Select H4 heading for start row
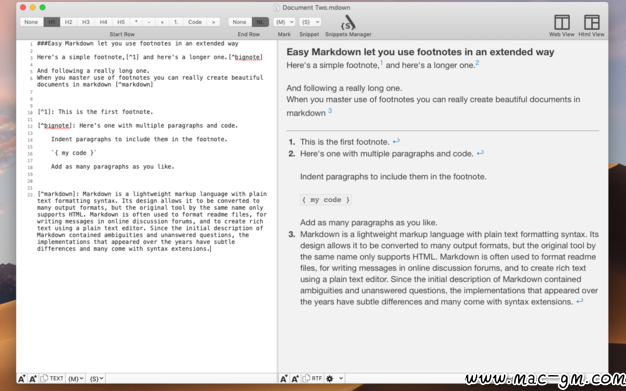 click(103, 22)
